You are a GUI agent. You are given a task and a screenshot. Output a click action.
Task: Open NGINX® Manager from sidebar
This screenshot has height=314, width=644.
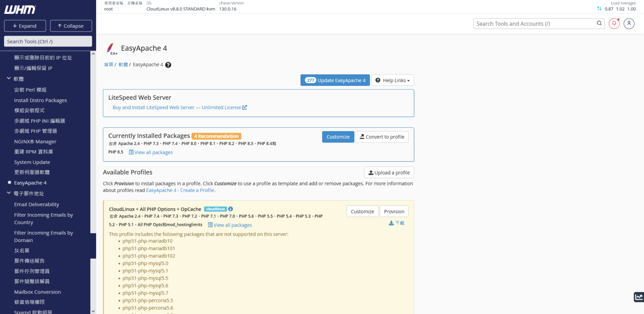pos(35,142)
